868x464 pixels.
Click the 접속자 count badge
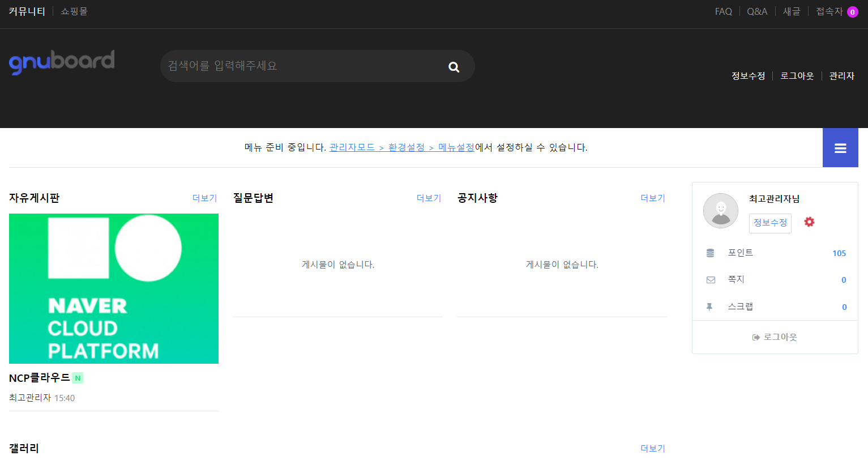point(852,12)
